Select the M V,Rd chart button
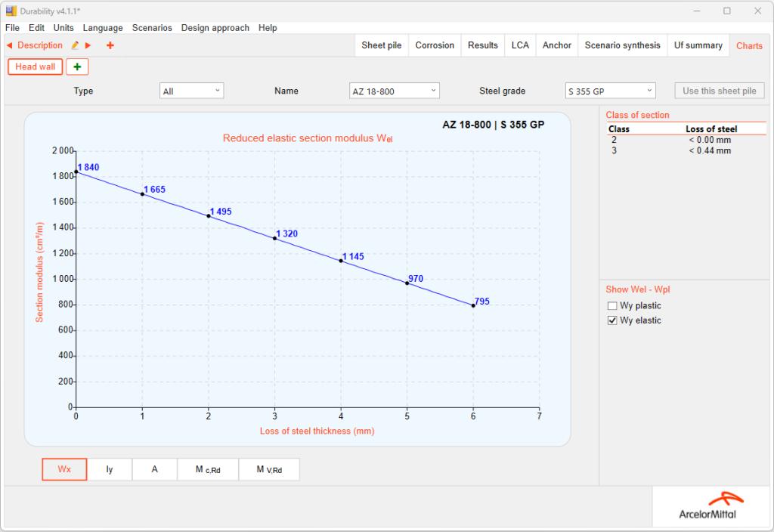774x532 pixels. (x=269, y=469)
